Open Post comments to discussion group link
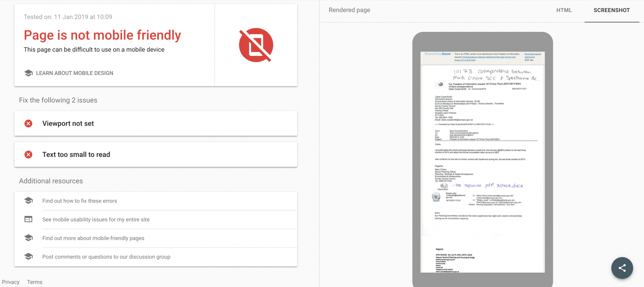Image resolution: width=644 pixels, height=287 pixels. pos(106,257)
